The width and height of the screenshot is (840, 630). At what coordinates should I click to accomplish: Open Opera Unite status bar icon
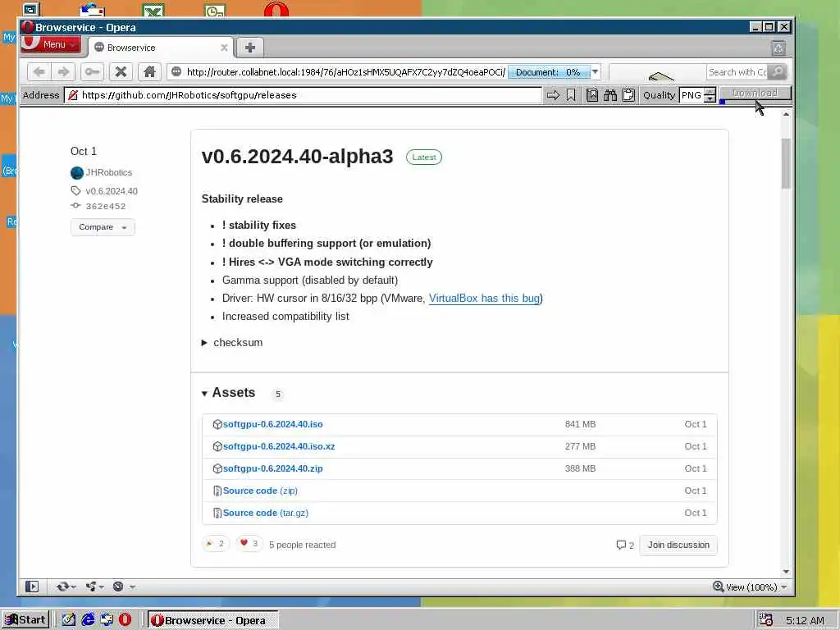point(90,587)
